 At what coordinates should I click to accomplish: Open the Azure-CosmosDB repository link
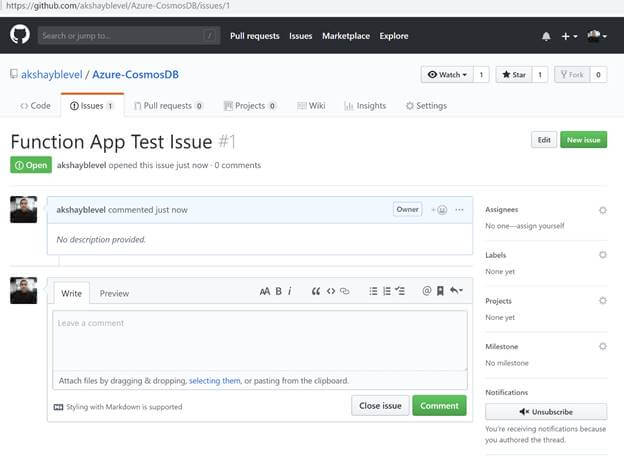(x=135, y=74)
